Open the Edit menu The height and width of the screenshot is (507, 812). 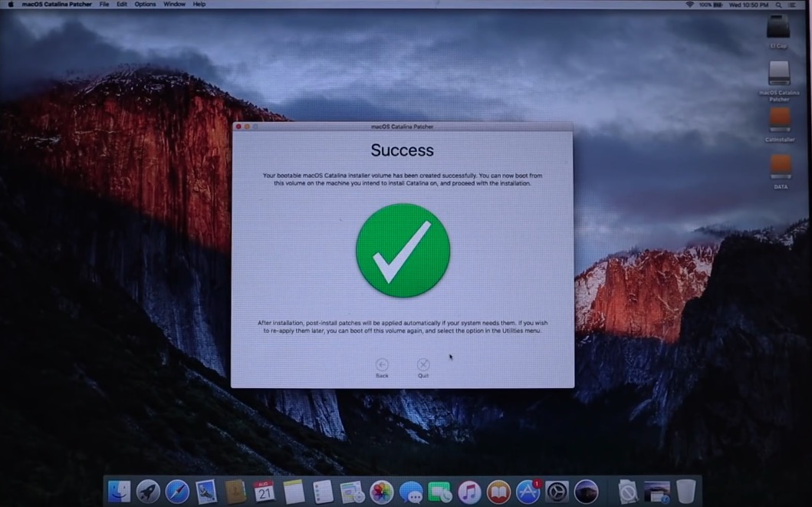(x=122, y=4)
